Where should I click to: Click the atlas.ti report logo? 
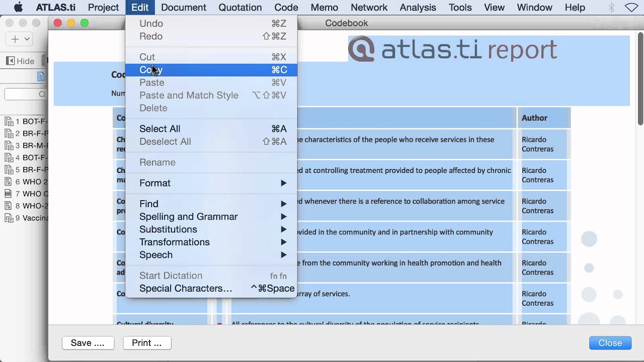click(x=453, y=49)
